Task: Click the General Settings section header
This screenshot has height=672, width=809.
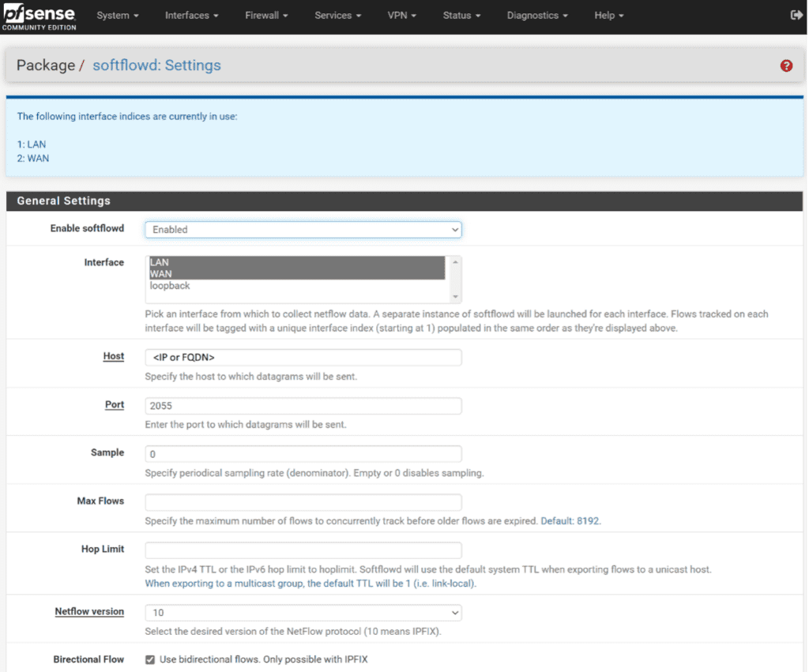Action: coord(404,201)
